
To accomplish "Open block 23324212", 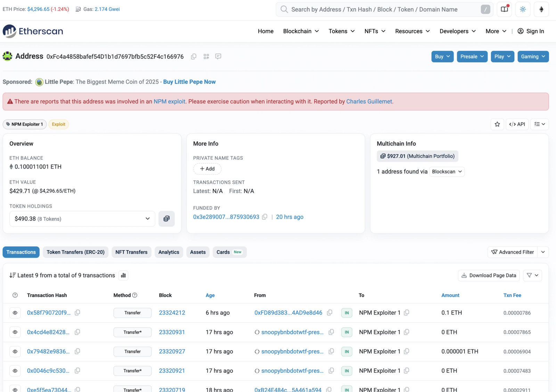I will point(172,312).
